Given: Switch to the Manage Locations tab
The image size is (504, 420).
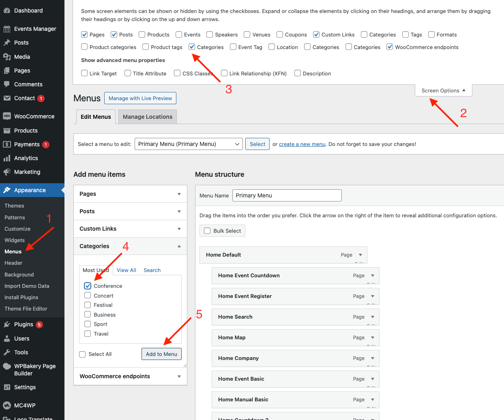Looking at the screenshot, I should coord(148,117).
